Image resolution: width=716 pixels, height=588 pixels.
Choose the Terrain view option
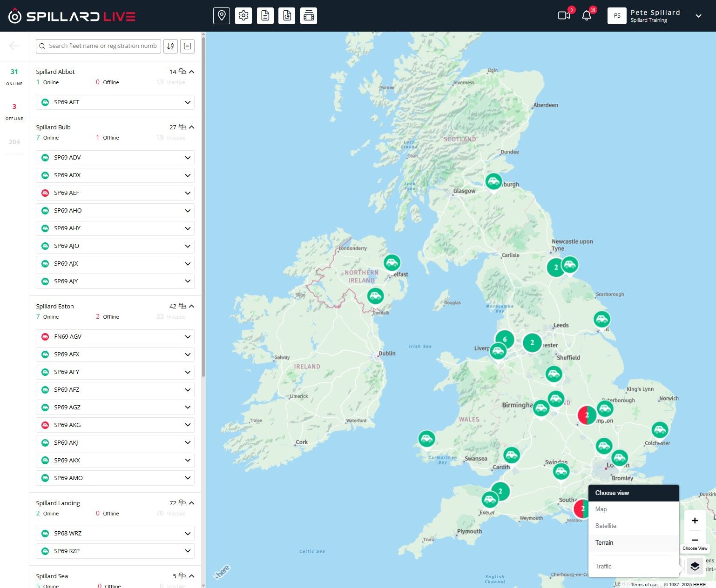[634, 543]
